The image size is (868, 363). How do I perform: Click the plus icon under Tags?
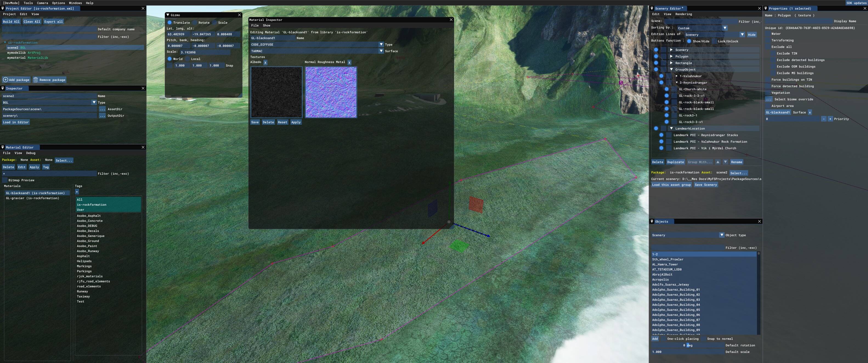[77, 192]
